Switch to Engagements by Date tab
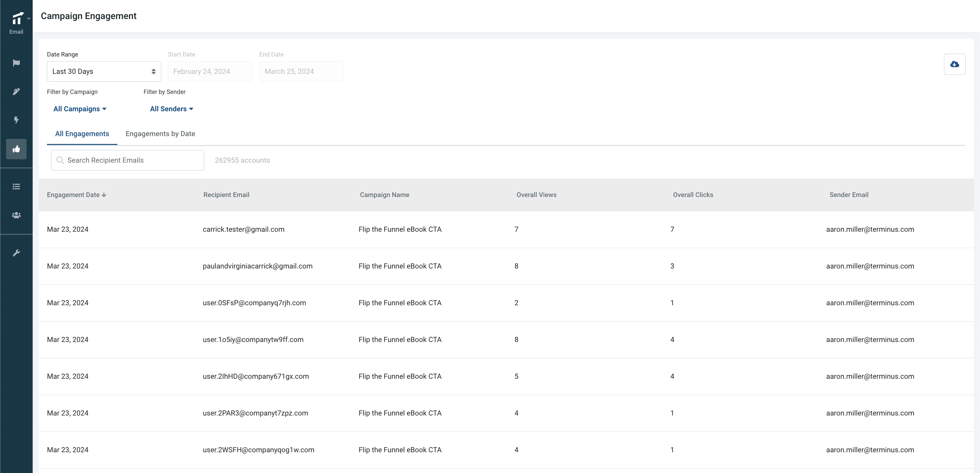 pos(160,134)
